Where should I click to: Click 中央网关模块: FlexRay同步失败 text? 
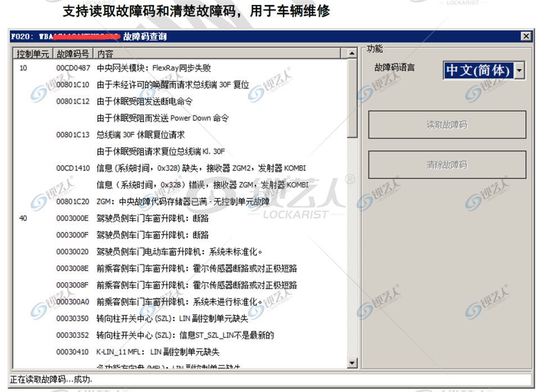(154, 68)
